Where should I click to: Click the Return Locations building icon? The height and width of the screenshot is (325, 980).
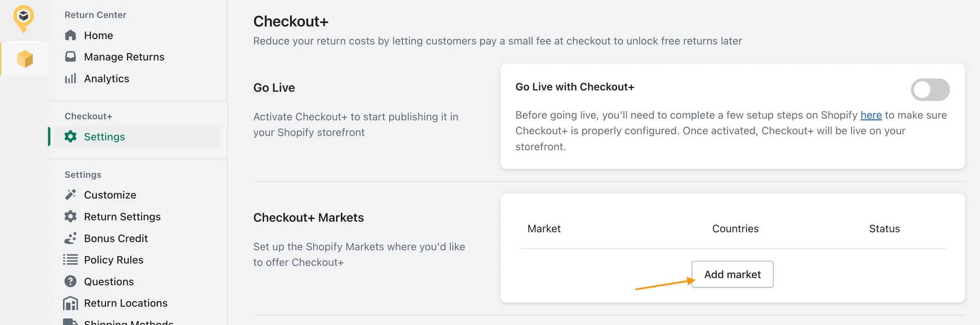(70, 303)
